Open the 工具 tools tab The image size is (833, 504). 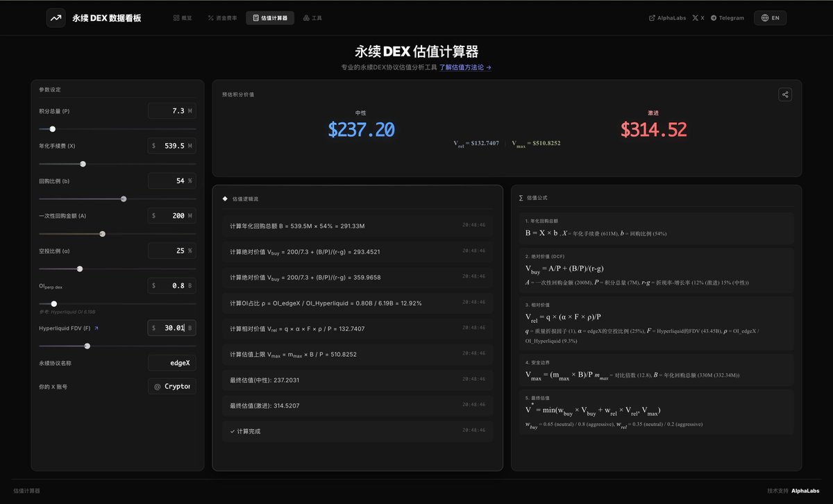click(313, 18)
